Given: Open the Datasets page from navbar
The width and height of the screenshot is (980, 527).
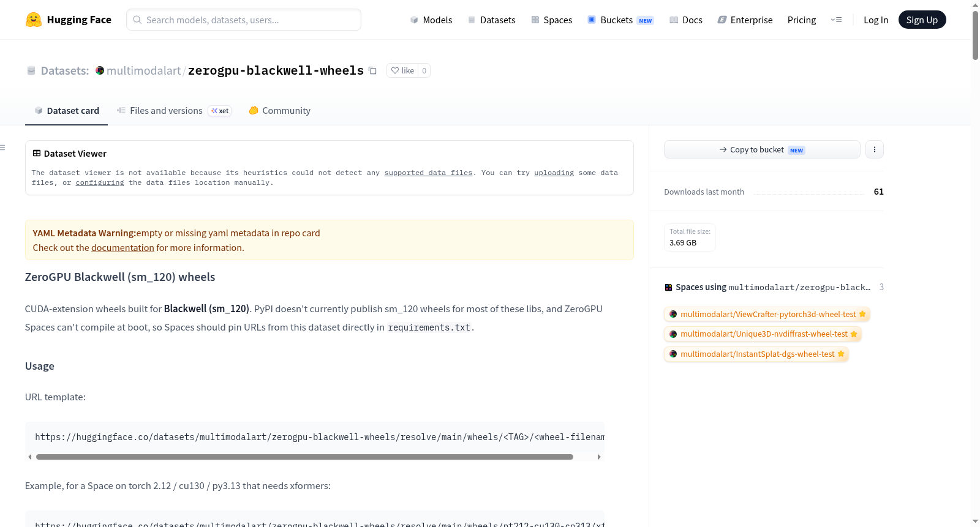Looking at the screenshot, I should tap(491, 20).
